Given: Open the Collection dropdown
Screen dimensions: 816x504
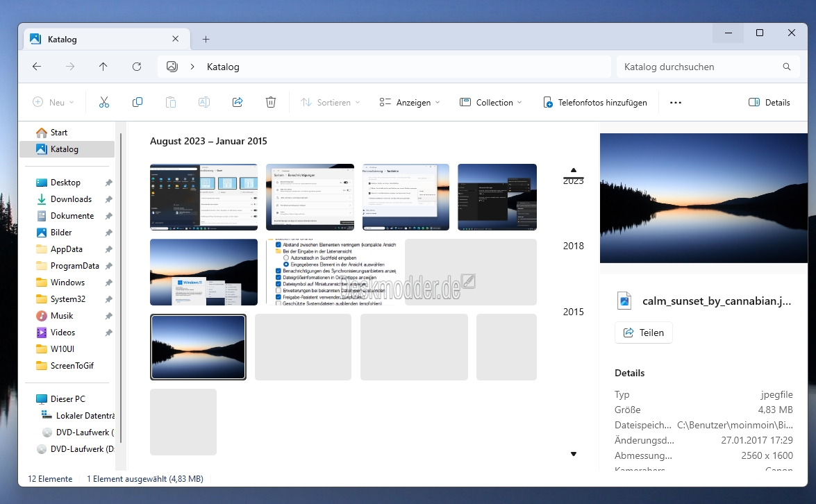Looking at the screenshot, I should [x=491, y=102].
